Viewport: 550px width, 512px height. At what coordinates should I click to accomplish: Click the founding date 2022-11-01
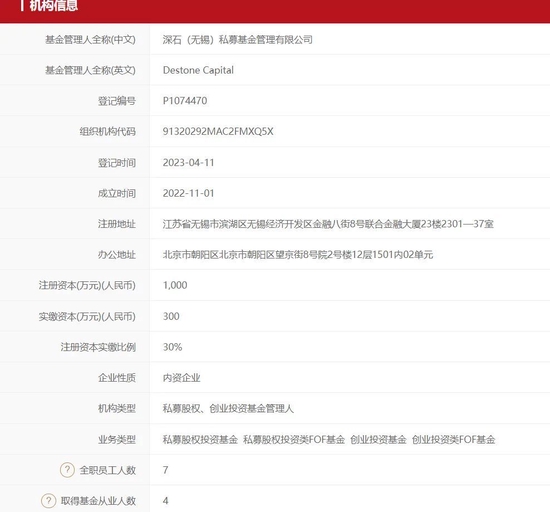click(x=188, y=193)
